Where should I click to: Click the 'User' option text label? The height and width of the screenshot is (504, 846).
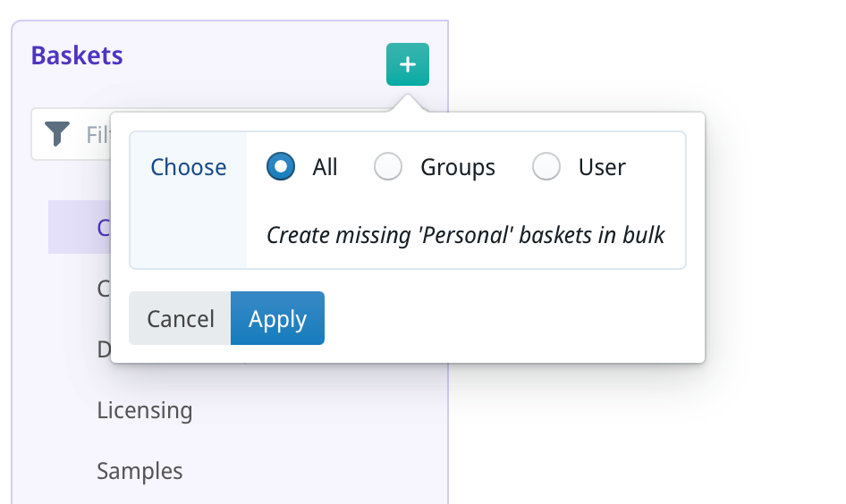602,167
